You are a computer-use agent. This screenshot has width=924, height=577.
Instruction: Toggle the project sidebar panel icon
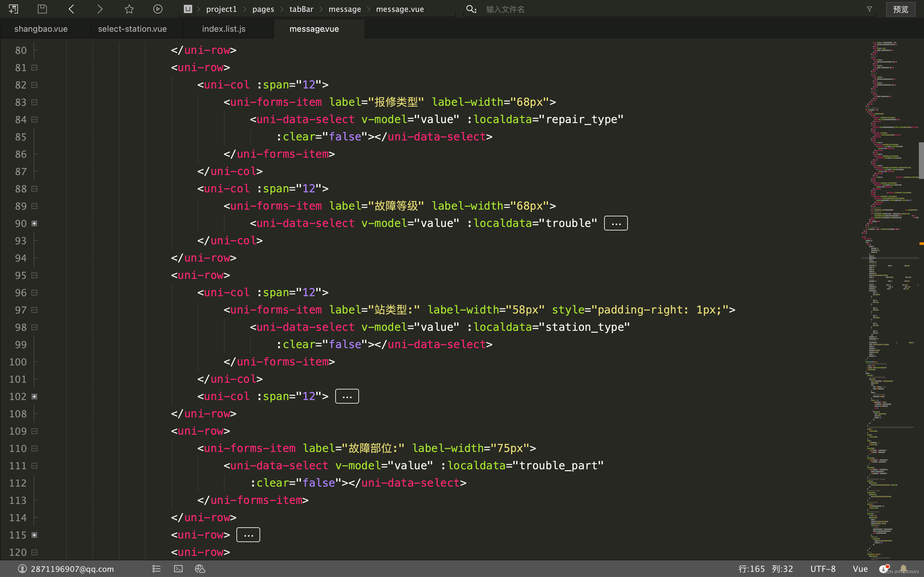[x=13, y=9]
